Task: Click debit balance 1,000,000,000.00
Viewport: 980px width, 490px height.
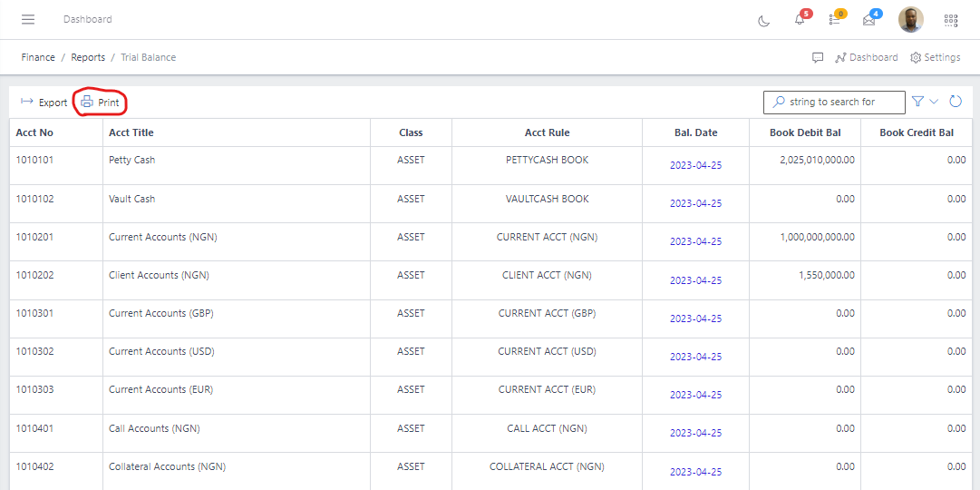Action: click(x=818, y=237)
